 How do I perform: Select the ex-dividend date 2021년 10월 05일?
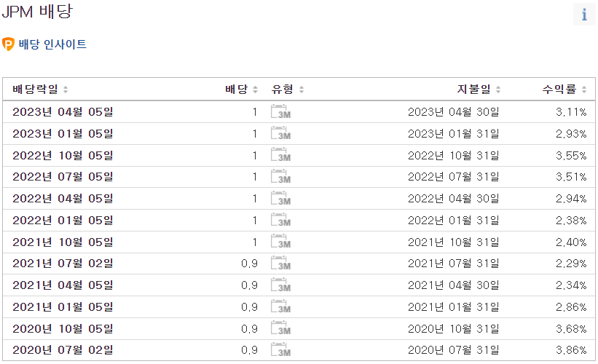pyautogui.click(x=63, y=242)
